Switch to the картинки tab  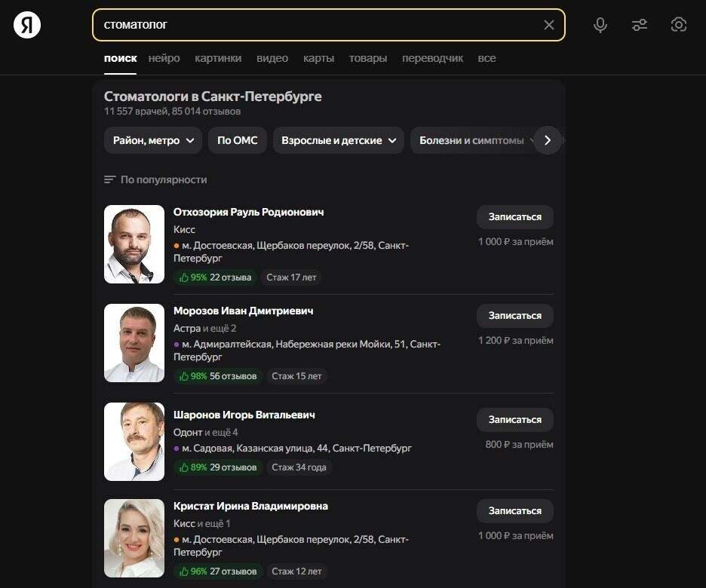coord(218,58)
